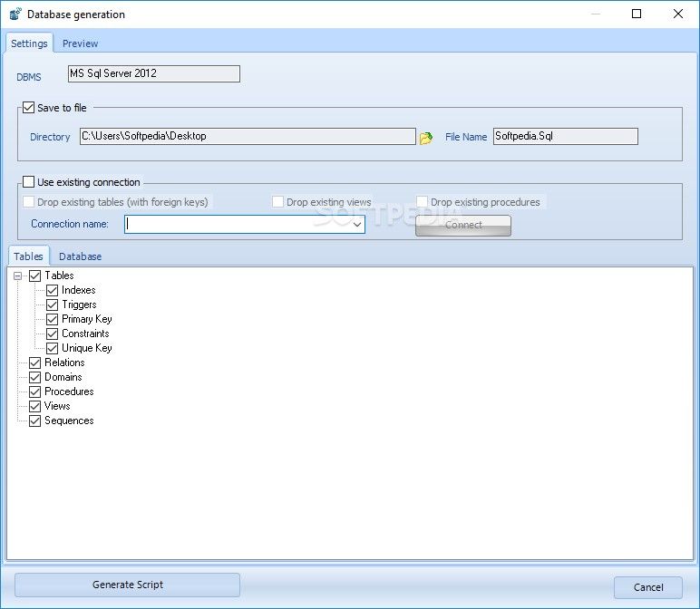
Task: Select the Settings tab
Action: [29, 43]
